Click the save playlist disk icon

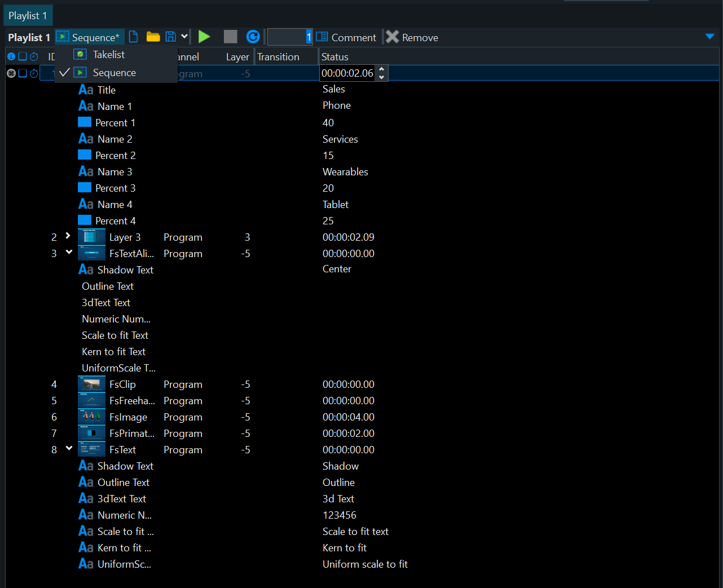pos(170,37)
